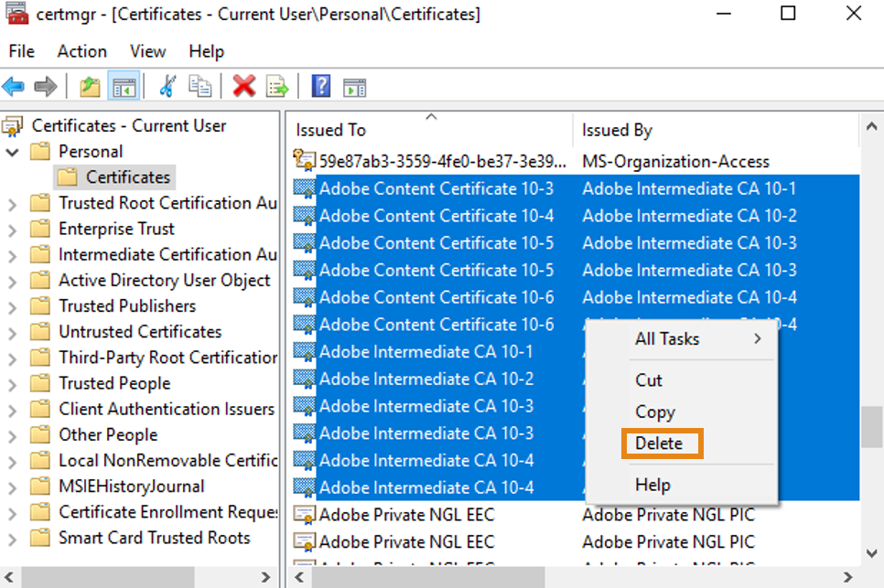Select the Untrusted Certificates folder
The height and width of the screenshot is (588, 884).
tap(140, 332)
